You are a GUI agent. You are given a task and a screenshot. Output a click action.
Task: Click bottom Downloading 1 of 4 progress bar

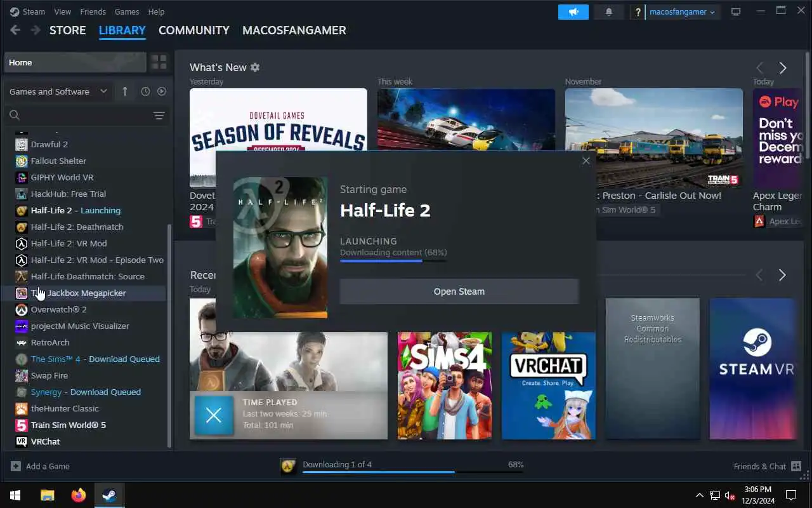413,472
